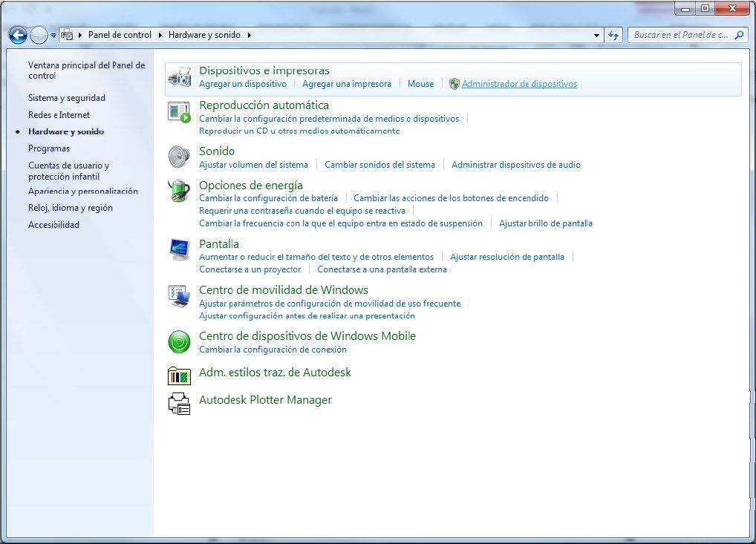756x544 pixels.
Task: Click Ajustar volumen del sistema
Action: click(253, 165)
